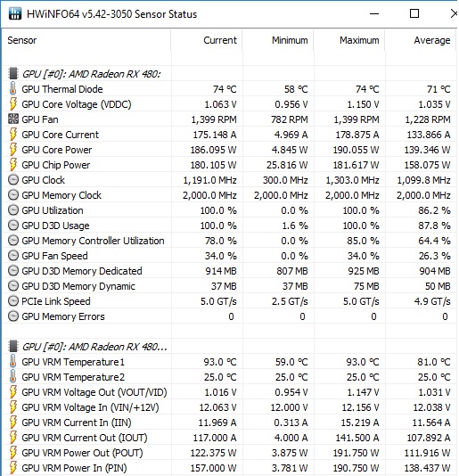
Task: Click the 93.0 °C current VRM temperature
Action: [220, 362]
